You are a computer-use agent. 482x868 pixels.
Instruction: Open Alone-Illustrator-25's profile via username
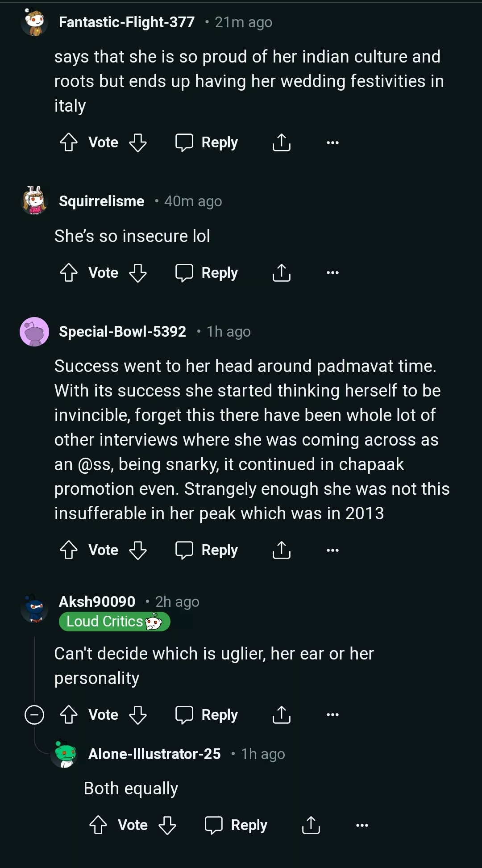[x=154, y=754]
